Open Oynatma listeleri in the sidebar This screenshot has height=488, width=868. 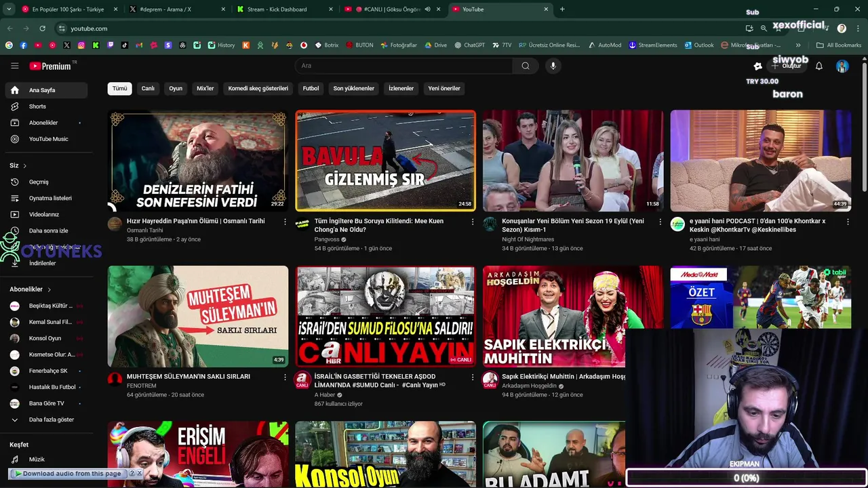tap(50, 198)
